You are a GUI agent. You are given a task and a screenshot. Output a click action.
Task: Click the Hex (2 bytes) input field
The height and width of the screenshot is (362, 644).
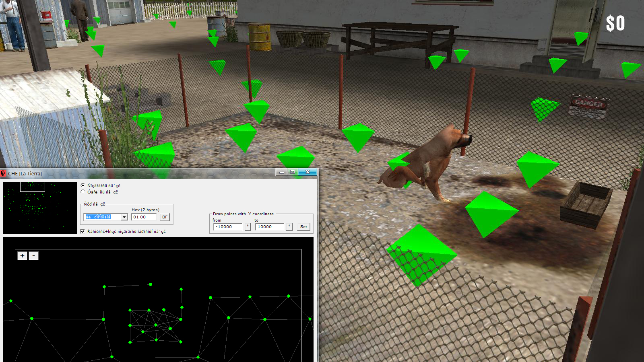[144, 217]
